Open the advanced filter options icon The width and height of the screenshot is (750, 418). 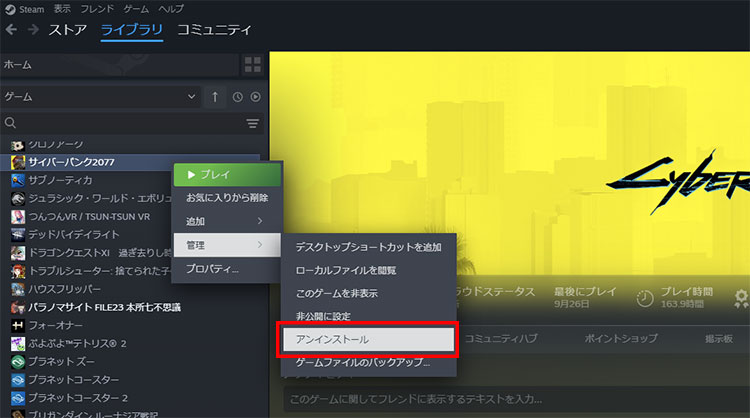[x=252, y=123]
